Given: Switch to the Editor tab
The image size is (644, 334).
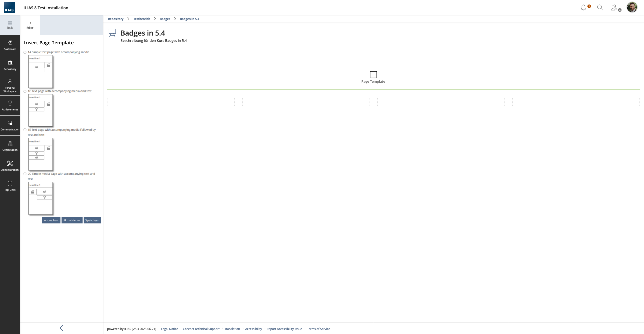Looking at the screenshot, I should pos(30,25).
